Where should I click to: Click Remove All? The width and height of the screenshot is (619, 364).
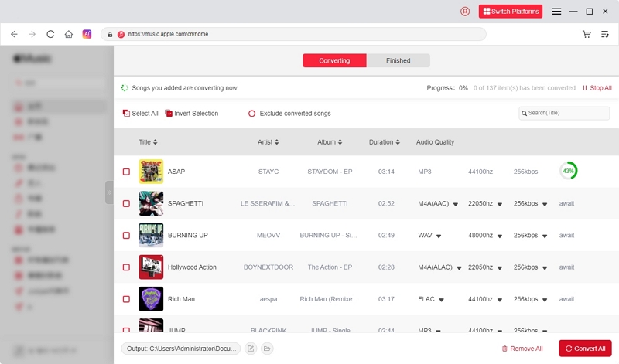coord(522,349)
